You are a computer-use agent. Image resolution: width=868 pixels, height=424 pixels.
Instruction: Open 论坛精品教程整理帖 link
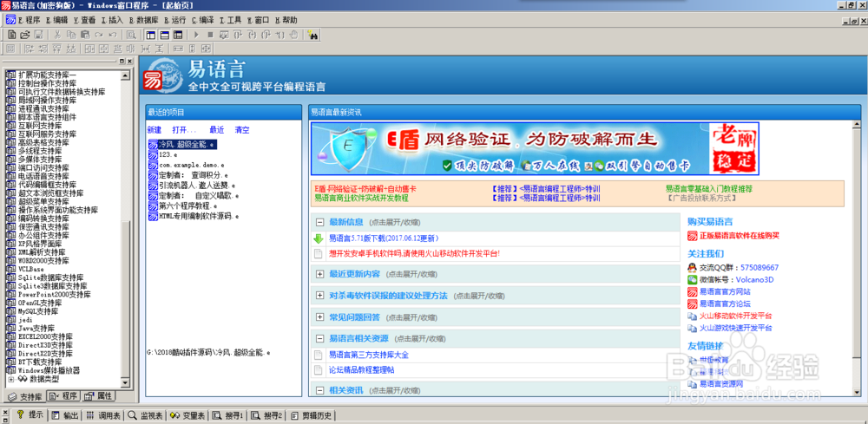[x=361, y=370]
